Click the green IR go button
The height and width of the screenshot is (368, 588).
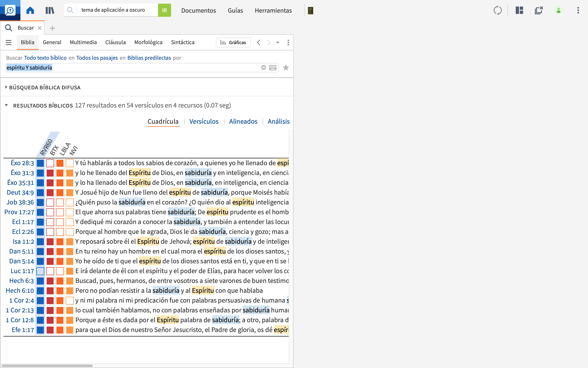coord(165,10)
